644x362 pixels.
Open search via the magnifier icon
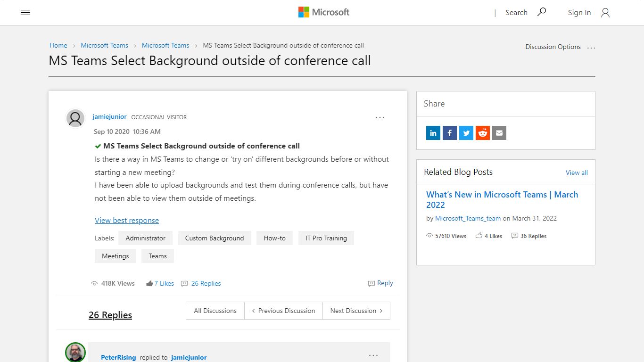[x=542, y=12]
